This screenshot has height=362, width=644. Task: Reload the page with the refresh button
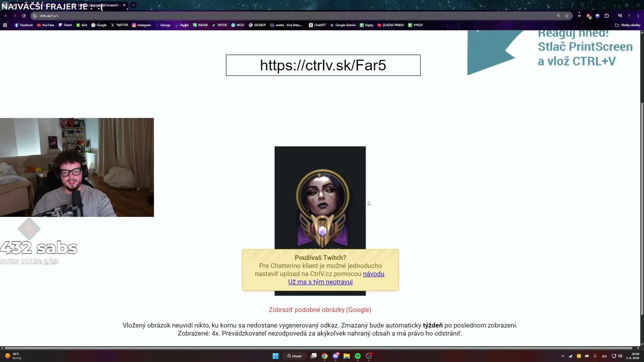tap(24, 16)
